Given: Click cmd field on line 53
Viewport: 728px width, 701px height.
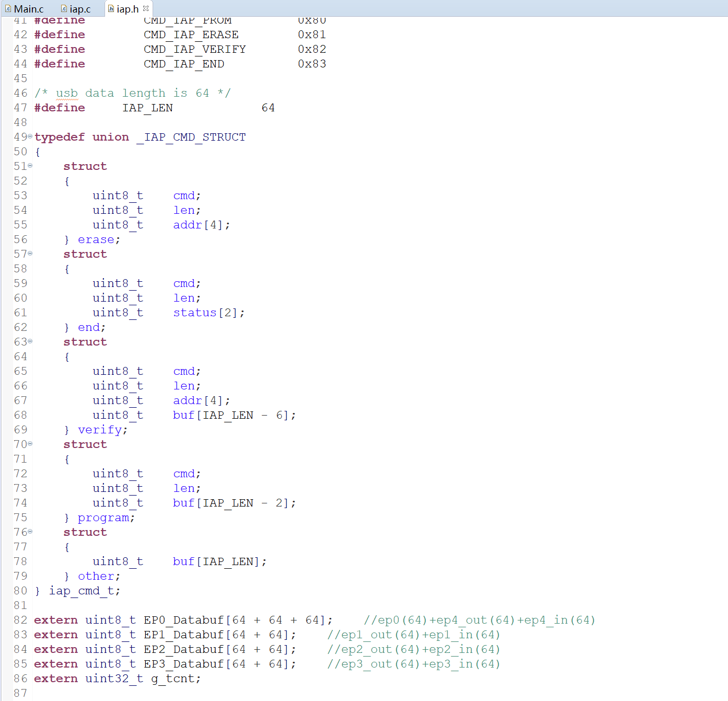Looking at the screenshot, I should point(184,196).
